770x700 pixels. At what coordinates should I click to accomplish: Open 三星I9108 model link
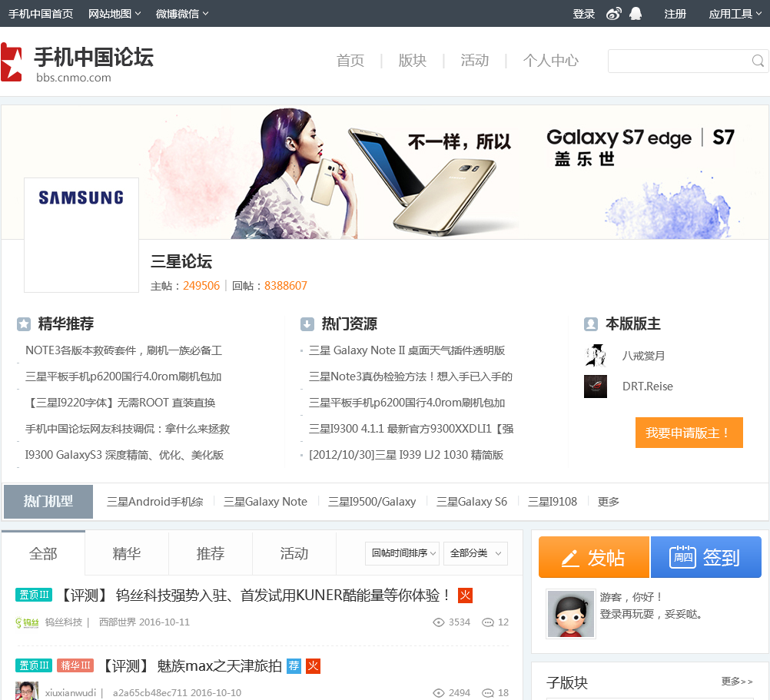553,502
